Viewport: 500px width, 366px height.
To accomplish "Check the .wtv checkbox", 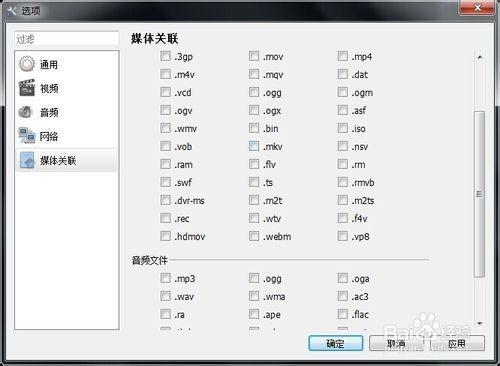I will click(254, 218).
